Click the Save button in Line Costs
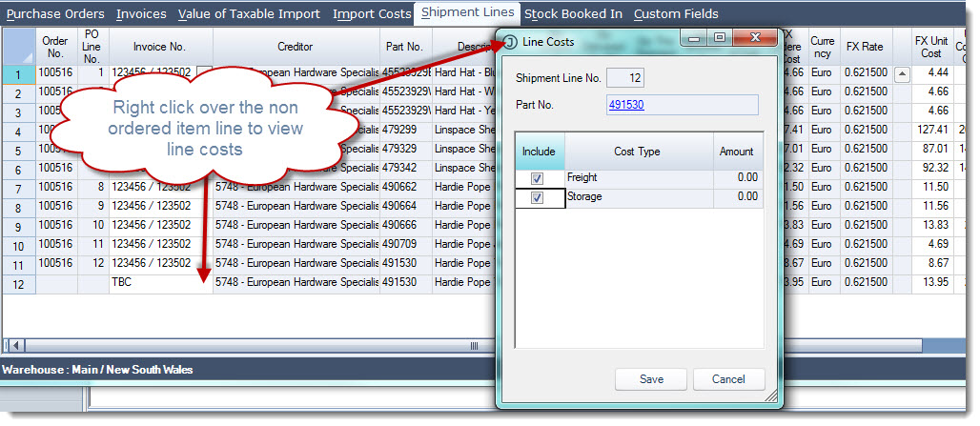980x426 pixels. point(650,379)
